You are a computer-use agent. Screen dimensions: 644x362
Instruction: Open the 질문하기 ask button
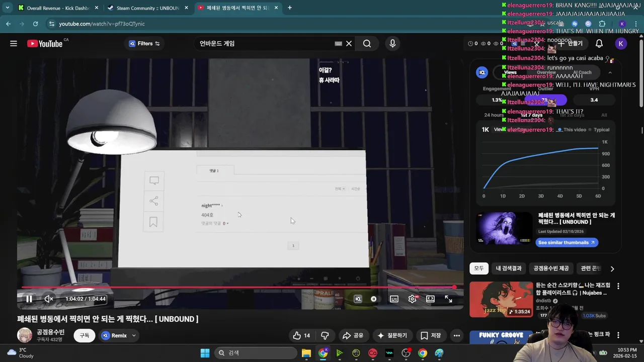point(392,335)
